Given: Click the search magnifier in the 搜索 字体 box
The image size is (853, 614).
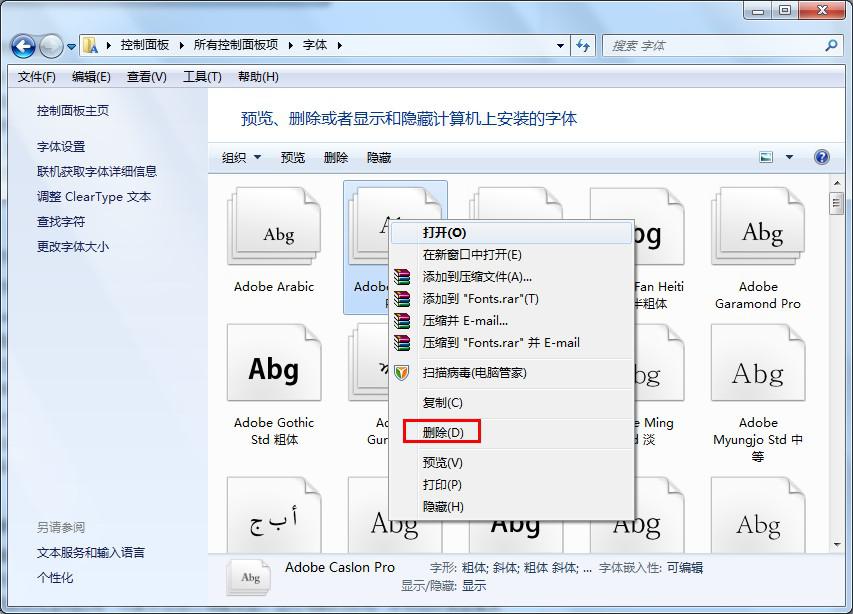Looking at the screenshot, I should (829, 45).
